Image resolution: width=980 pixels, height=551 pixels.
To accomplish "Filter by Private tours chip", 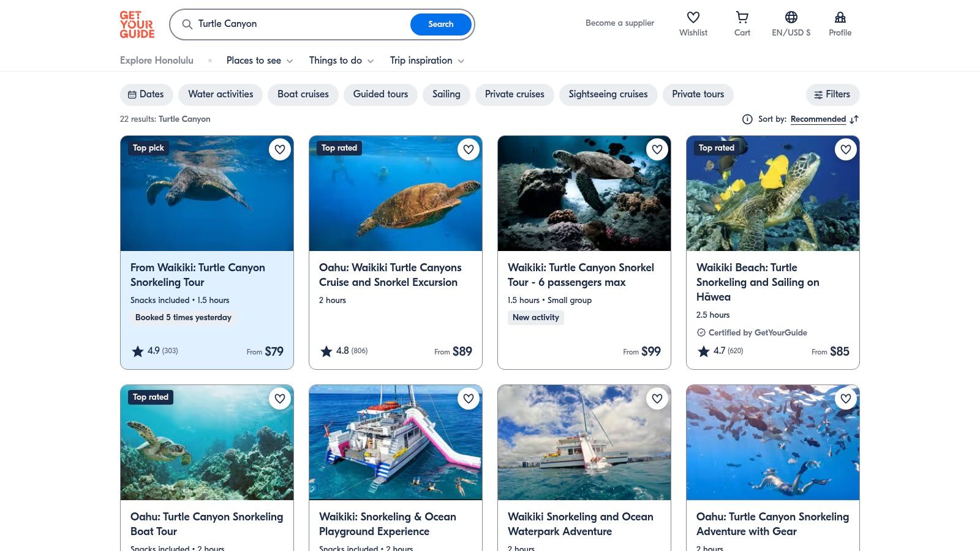I will (x=698, y=94).
